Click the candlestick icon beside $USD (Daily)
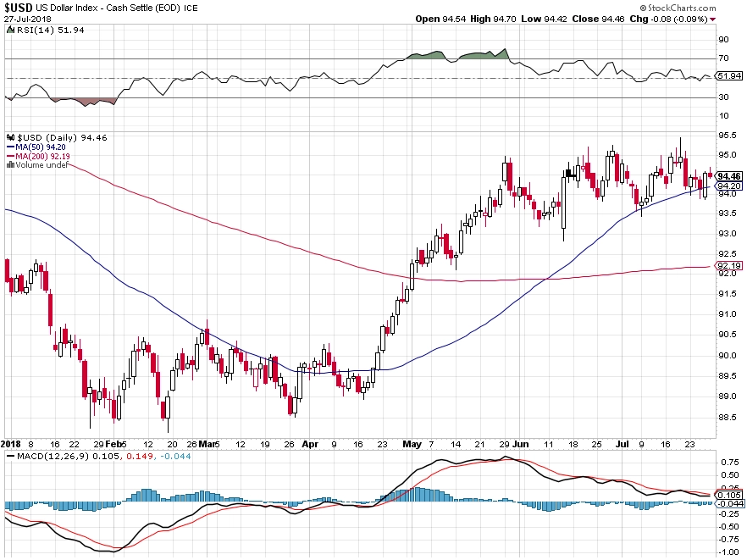The height and width of the screenshot is (560, 747). [10, 138]
